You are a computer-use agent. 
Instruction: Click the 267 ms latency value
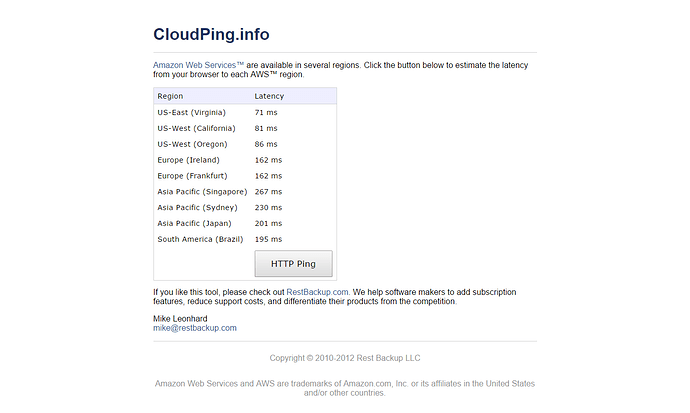coord(268,192)
